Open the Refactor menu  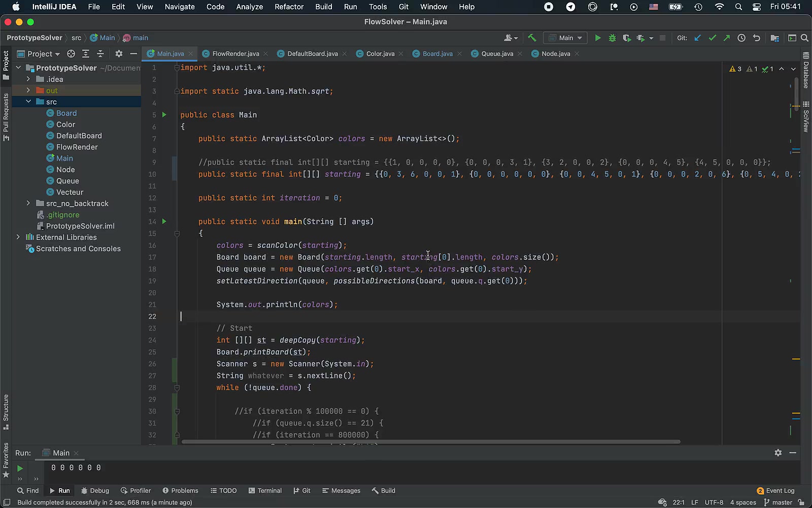(x=289, y=7)
